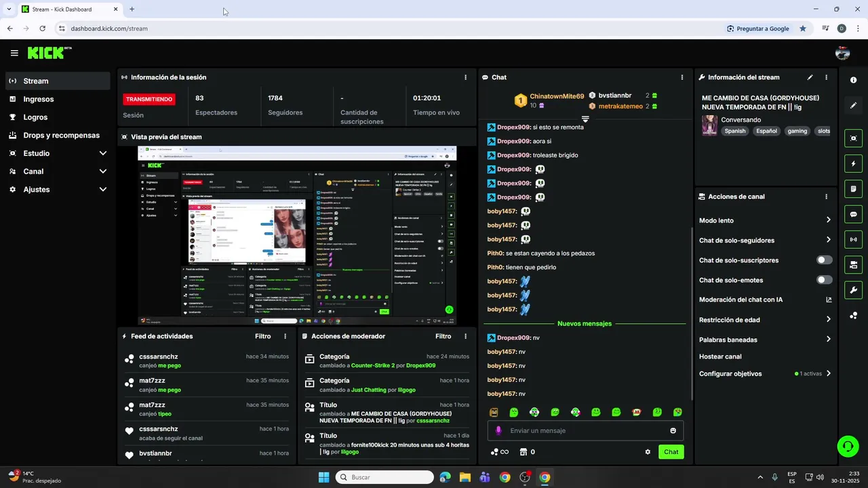Open the Windows Start menu
Screen dimensions: 868x488
[323, 477]
